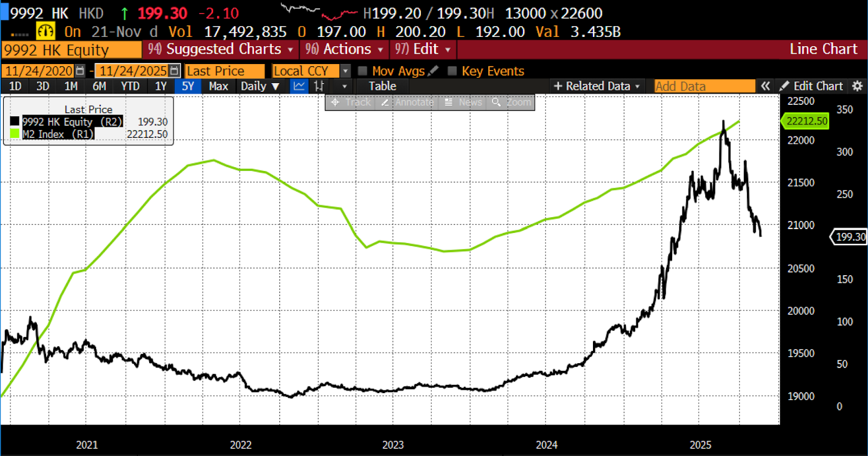Edit moving averages with the pencil icon
This screenshot has height=456, width=868.
pyautogui.click(x=433, y=71)
